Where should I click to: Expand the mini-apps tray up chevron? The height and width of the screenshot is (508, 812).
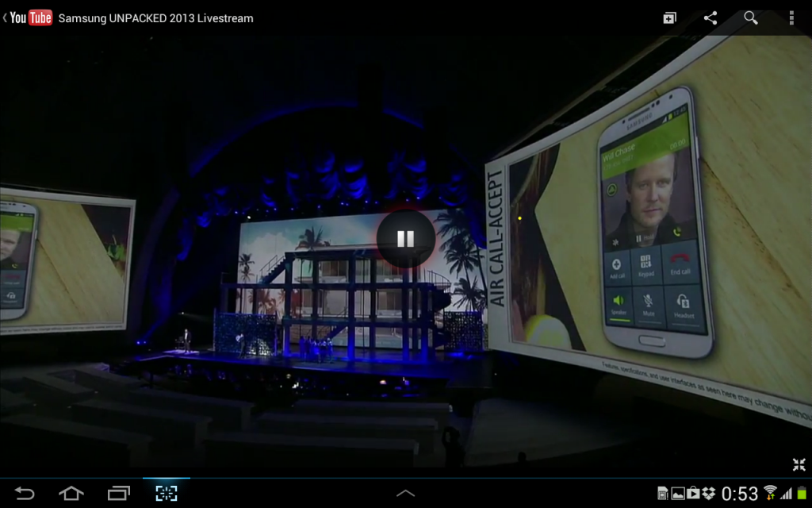pyautogui.click(x=405, y=493)
